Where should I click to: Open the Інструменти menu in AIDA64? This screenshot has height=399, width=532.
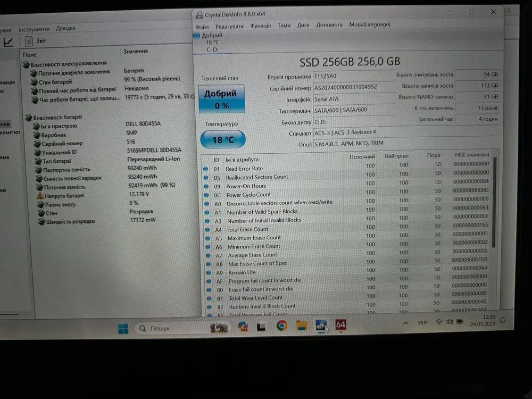tap(34, 29)
